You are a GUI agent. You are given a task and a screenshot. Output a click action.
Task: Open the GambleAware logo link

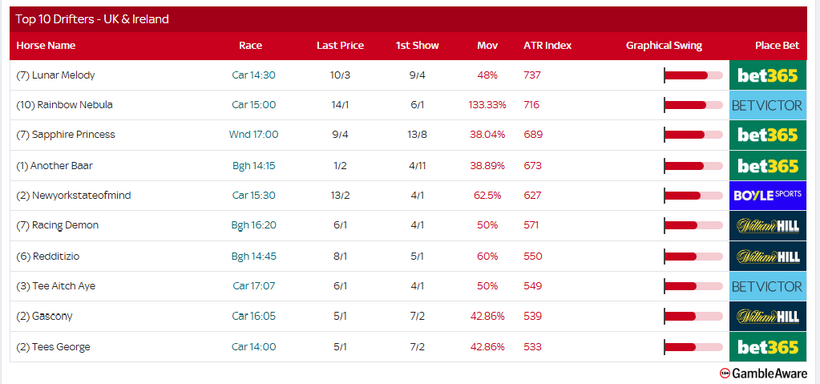coord(763,373)
